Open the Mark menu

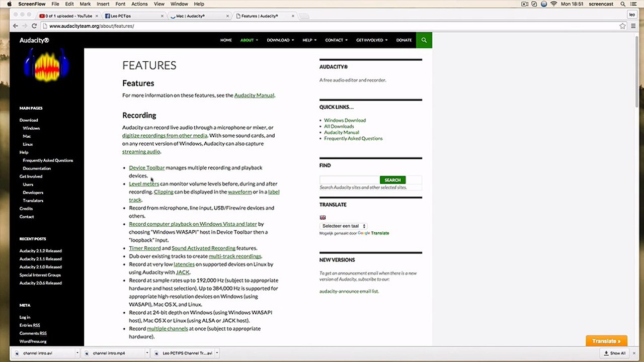pos(85,4)
